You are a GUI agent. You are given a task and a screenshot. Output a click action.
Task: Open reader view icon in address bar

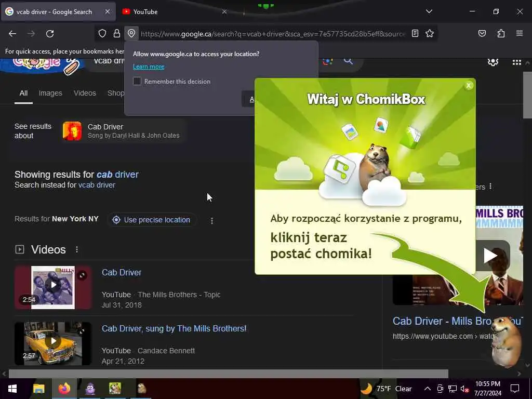tap(415, 33)
